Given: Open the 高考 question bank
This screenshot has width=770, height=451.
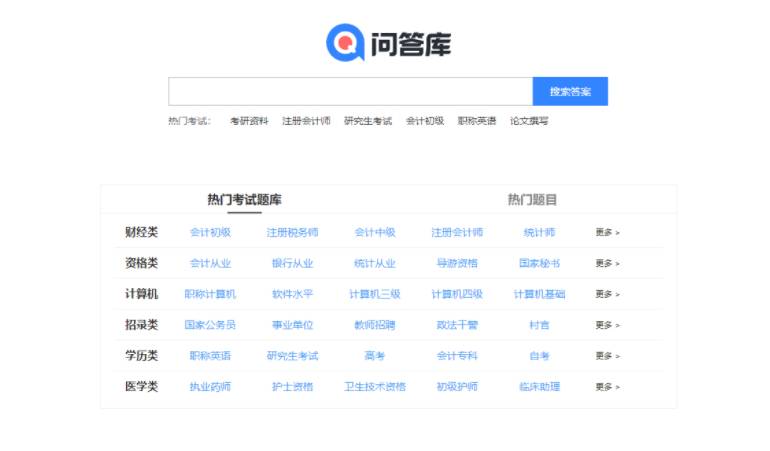Looking at the screenshot, I should click(x=375, y=356).
